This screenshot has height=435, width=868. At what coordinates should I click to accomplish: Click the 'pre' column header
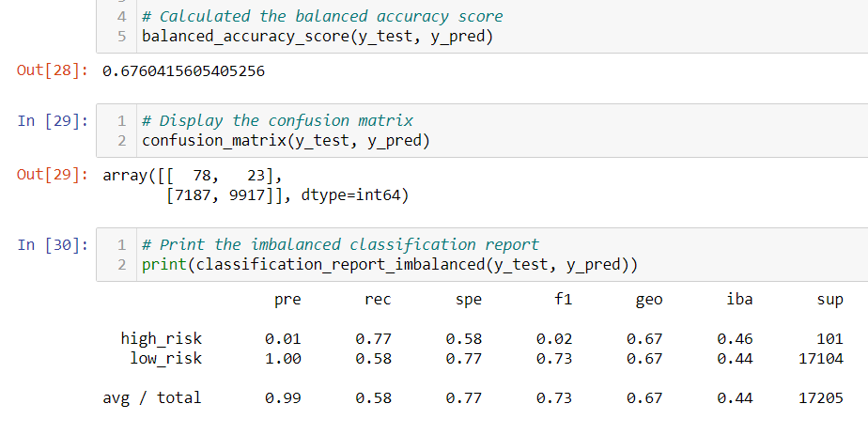coord(287,300)
